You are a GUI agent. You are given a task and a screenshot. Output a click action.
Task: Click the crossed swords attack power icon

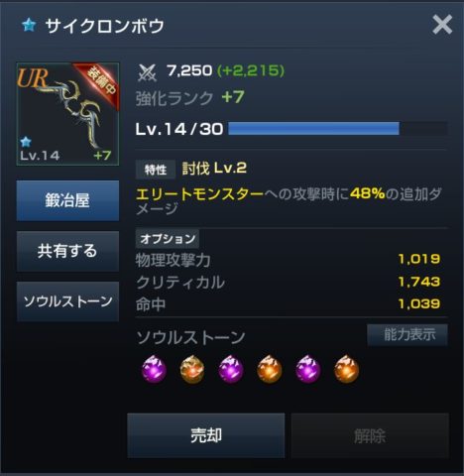click(x=147, y=72)
